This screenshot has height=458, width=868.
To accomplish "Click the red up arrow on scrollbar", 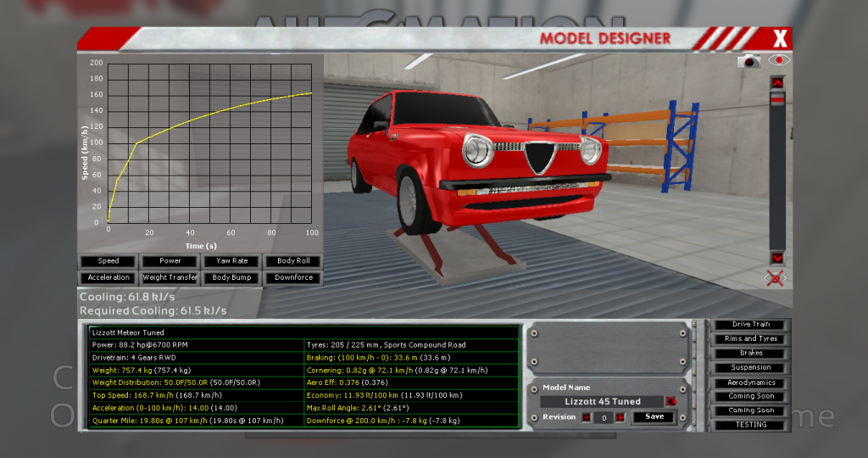I will pos(778,83).
